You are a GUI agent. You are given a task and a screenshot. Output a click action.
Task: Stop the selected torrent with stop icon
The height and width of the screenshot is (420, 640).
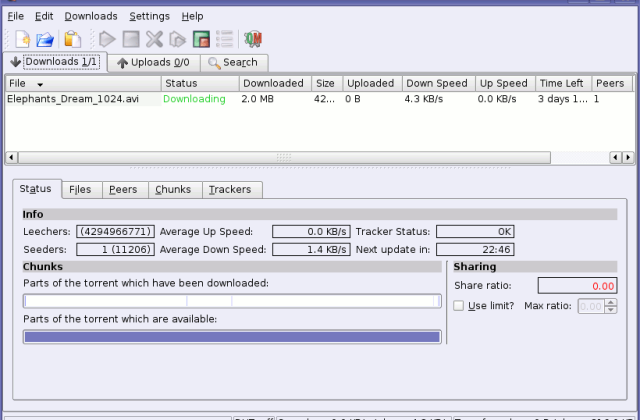131,39
